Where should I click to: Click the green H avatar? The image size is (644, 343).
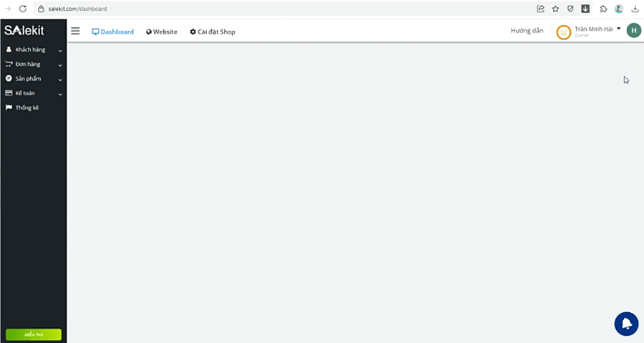(x=634, y=30)
